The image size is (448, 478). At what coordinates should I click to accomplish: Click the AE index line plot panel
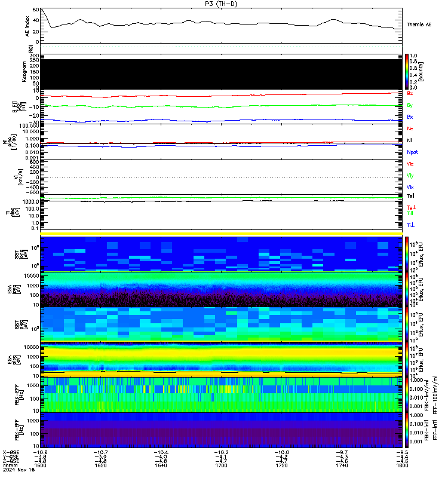pos(221,26)
